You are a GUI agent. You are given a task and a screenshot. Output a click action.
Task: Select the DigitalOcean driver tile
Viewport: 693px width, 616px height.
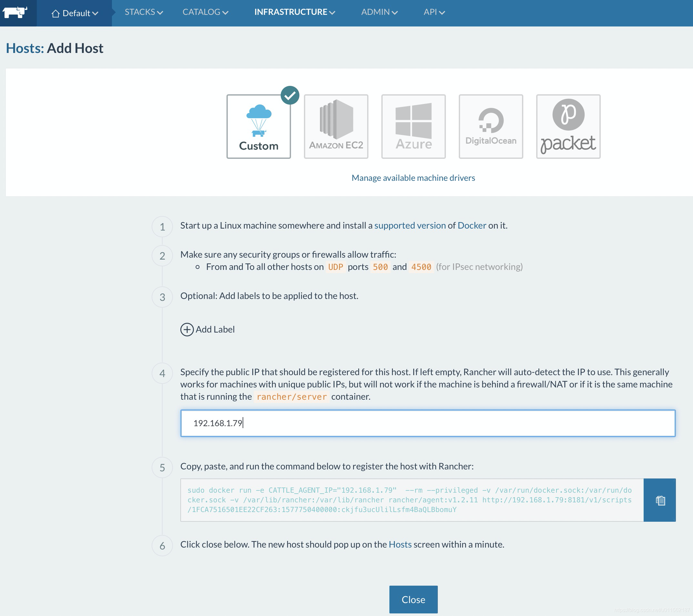[x=491, y=127]
